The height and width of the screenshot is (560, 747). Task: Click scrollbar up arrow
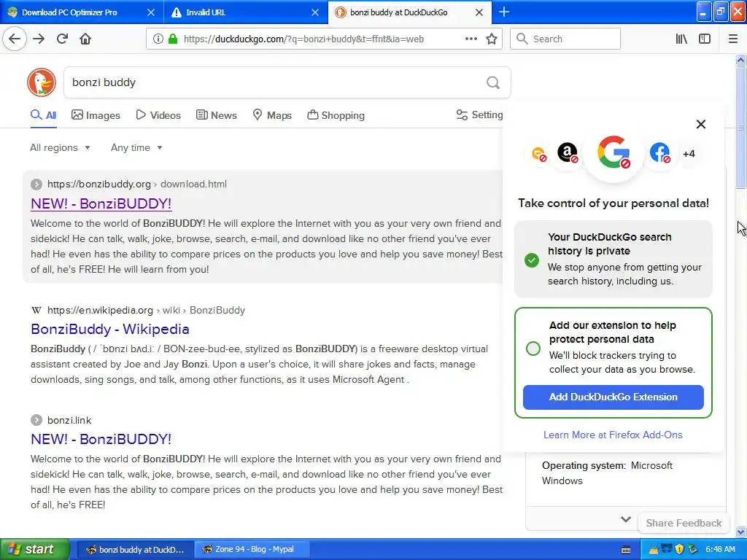(x=741, y=60)
